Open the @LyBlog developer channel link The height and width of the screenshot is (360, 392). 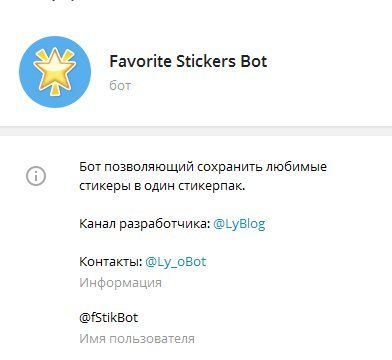pyautogui.click(x=239, y=224)
